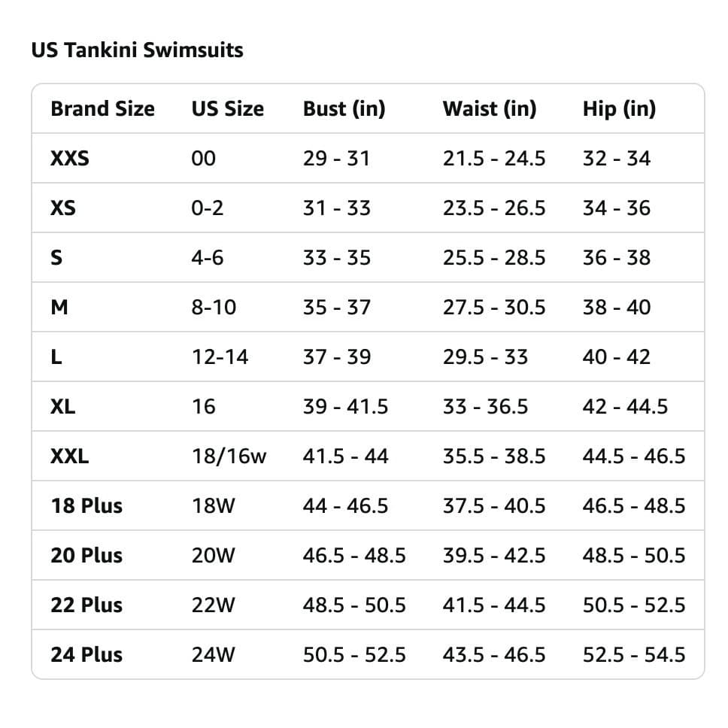Click the Bust (in) column header

[344, 109]
